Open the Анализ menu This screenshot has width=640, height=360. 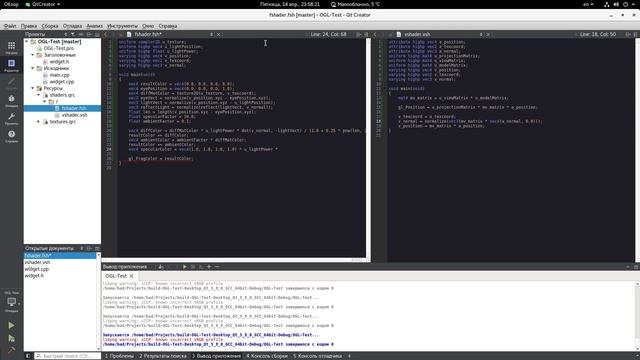click(x=94, y=26)
